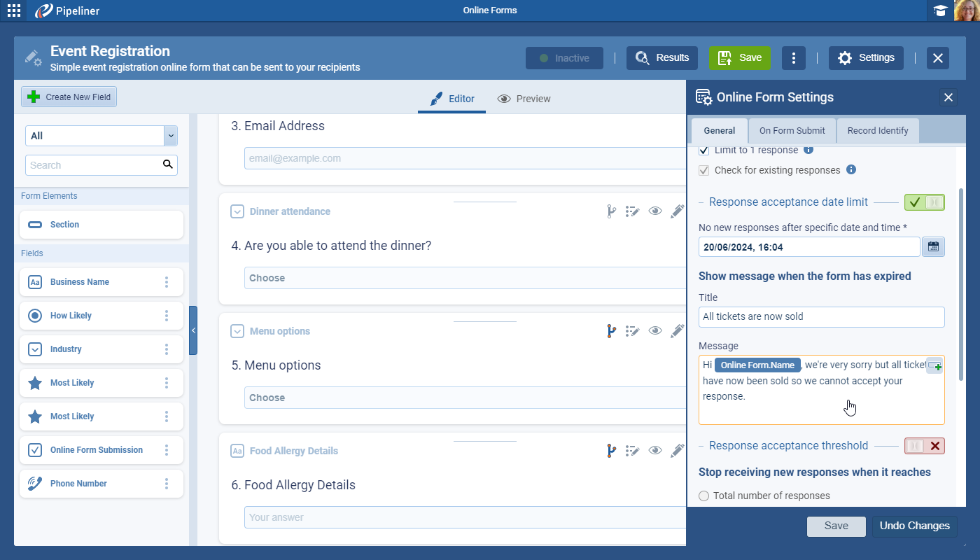Image resolution: width=980 pixels, height=560 pixels.
Task: Click the branching logic icon on Dinner attendance
Action: (611, 211)
